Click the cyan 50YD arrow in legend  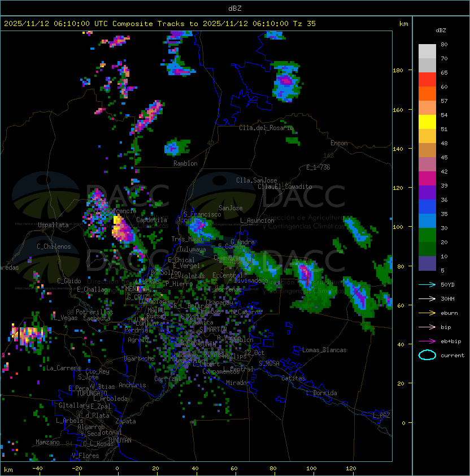coord(427,284)
